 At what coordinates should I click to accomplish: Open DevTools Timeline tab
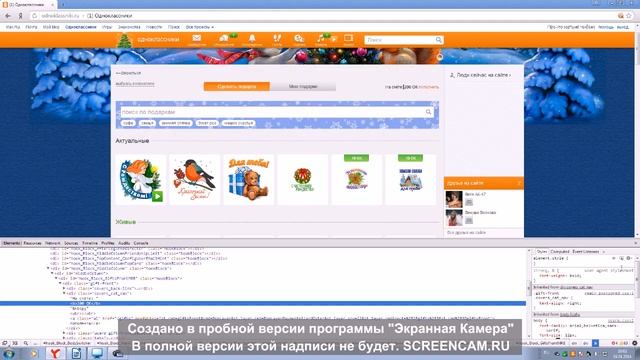tap(90, 243)
